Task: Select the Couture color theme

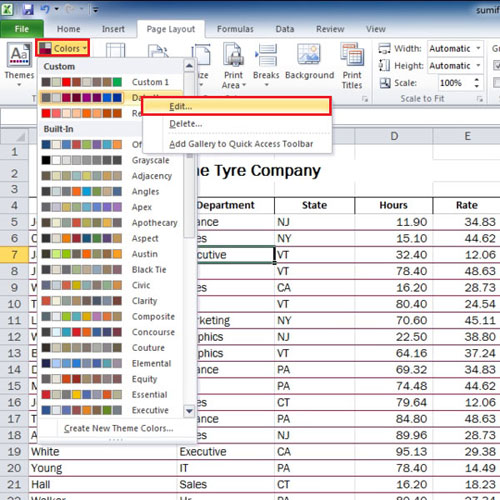Action: coord(111,348)
